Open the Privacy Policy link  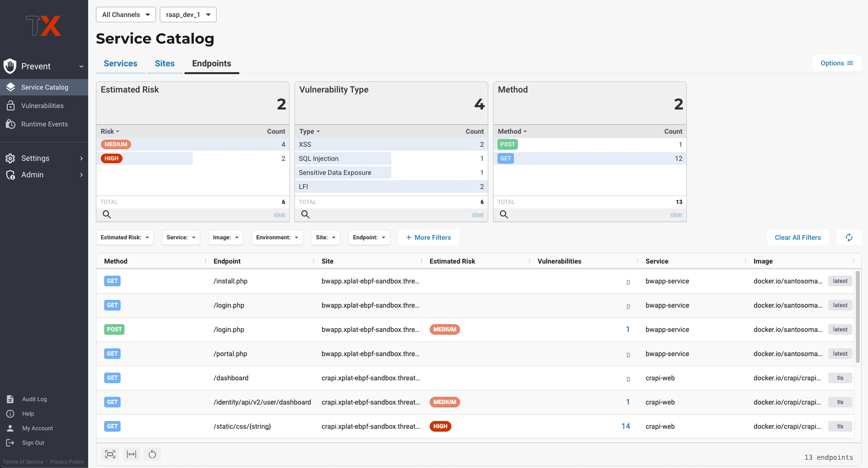point(67,462)
